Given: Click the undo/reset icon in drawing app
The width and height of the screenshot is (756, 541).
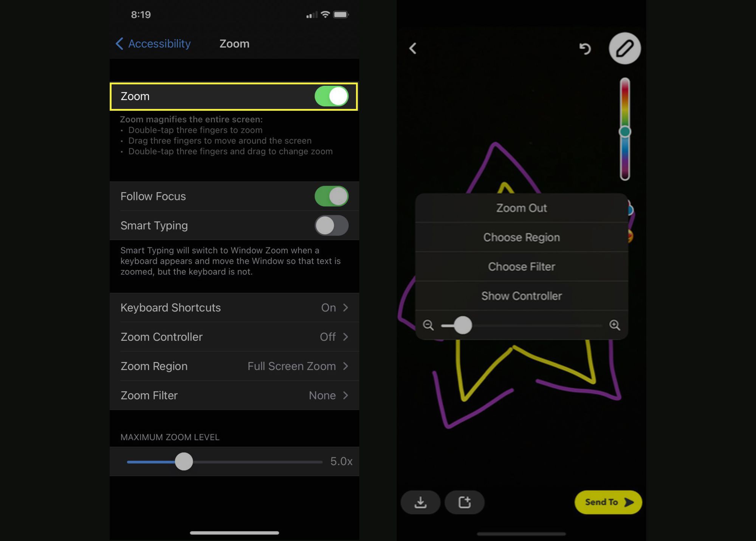Looking at the screenshot, I should (x=584, y=48).
